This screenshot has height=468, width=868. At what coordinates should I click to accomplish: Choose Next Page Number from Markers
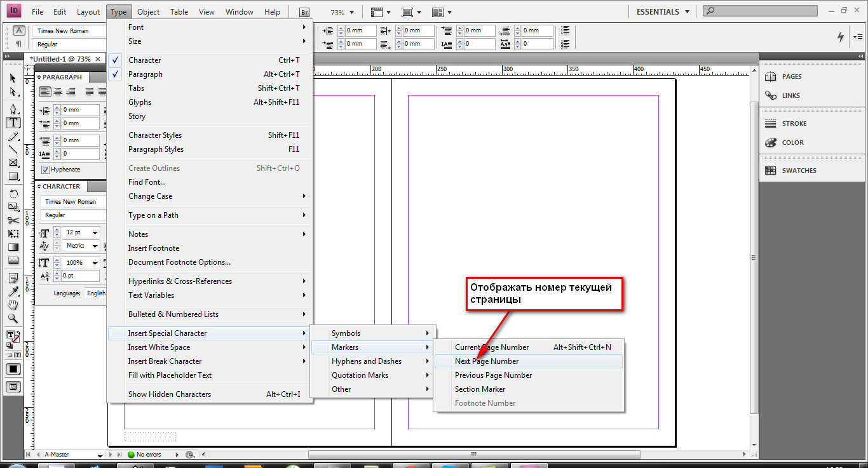click(x=487, y=361)
